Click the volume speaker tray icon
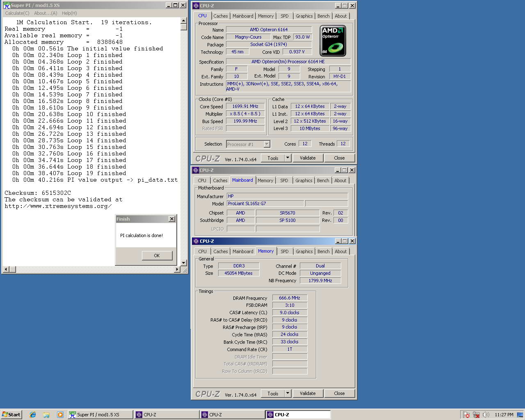 click(x=486, y=415)
